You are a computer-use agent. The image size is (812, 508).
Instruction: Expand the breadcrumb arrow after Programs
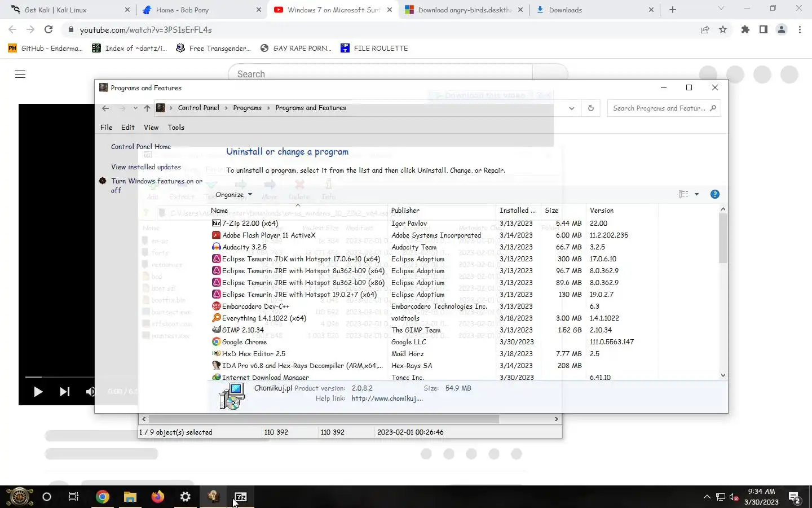(268, 108)
